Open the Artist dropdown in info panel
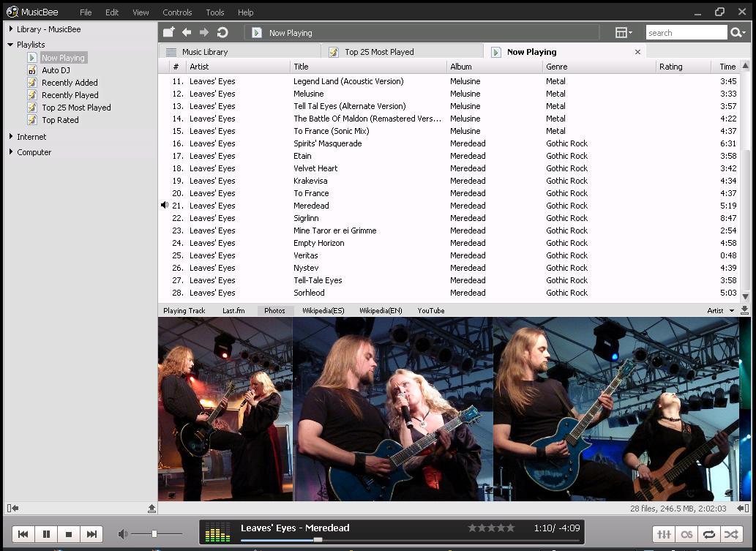756x551 pixels. (720, 310)
